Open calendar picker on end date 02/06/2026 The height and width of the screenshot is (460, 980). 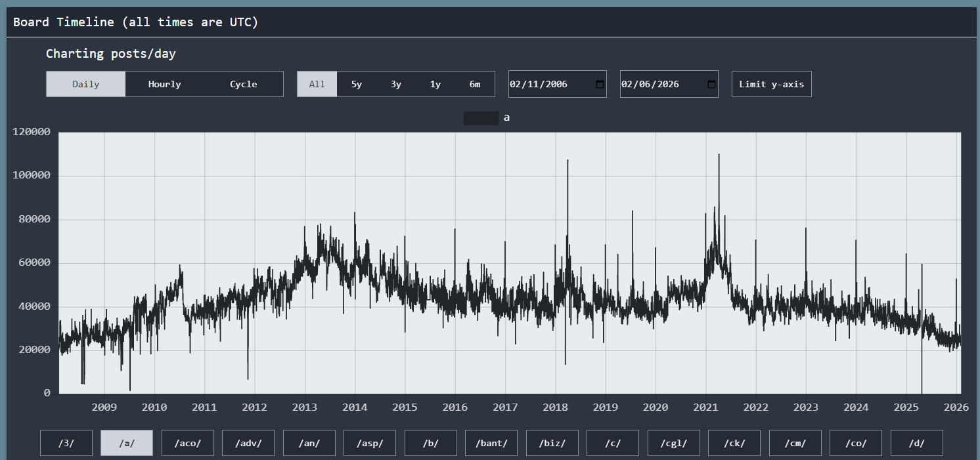[x=711, y=84]
